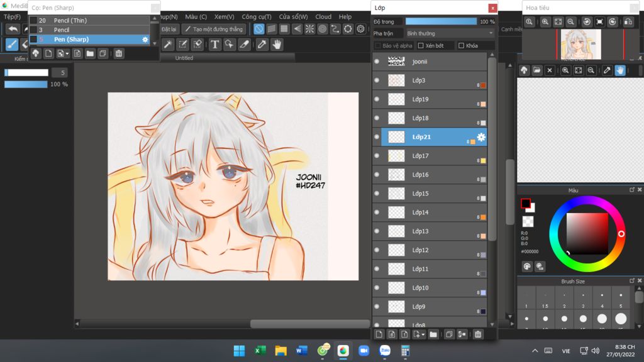Select the Select Eraser tool
Screen dimensions: 644x362
click(197, 45)
